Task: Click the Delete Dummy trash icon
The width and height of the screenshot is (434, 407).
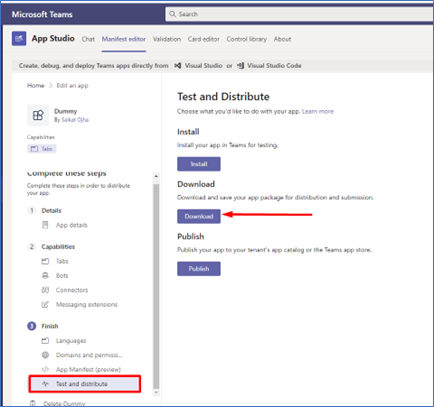Action: [x=33, y=403]
